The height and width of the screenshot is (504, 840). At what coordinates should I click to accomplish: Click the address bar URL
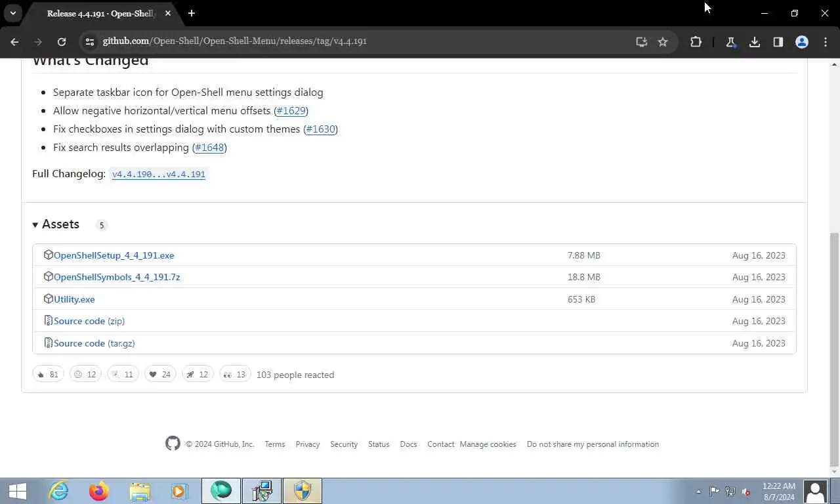click(235, 41)
